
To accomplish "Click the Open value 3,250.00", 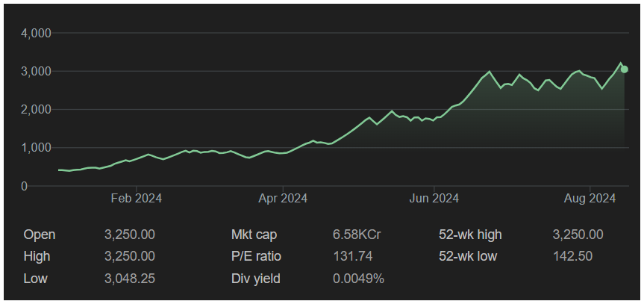I will (130, 235).
